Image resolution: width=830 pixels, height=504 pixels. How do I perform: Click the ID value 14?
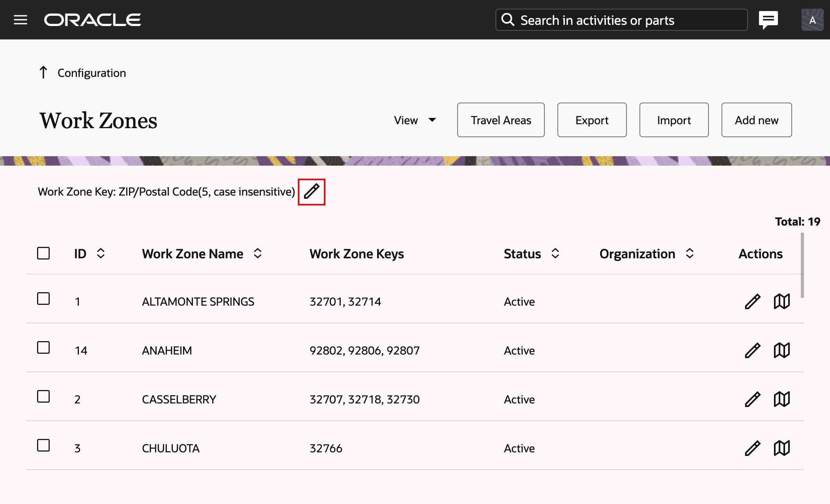[x=81, y=351]
